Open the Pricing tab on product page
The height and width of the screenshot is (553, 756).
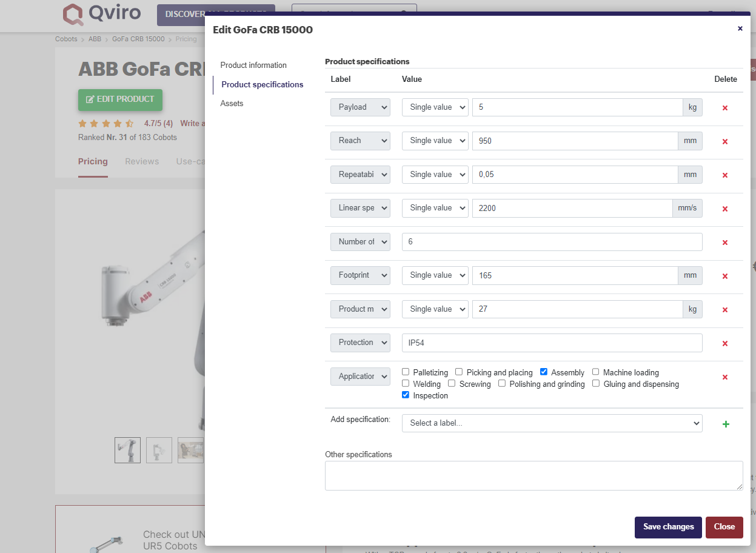pos(93,161)
